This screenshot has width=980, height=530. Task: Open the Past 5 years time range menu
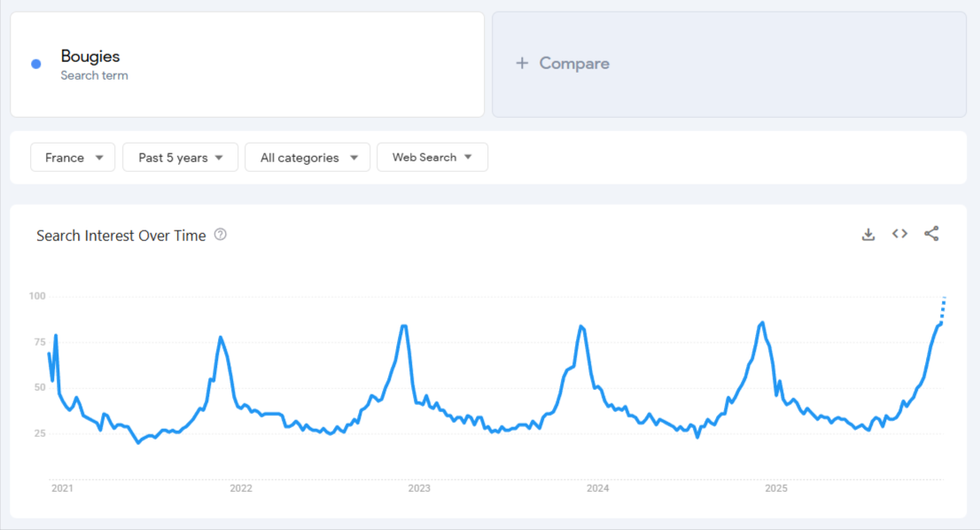click(180, 157)
